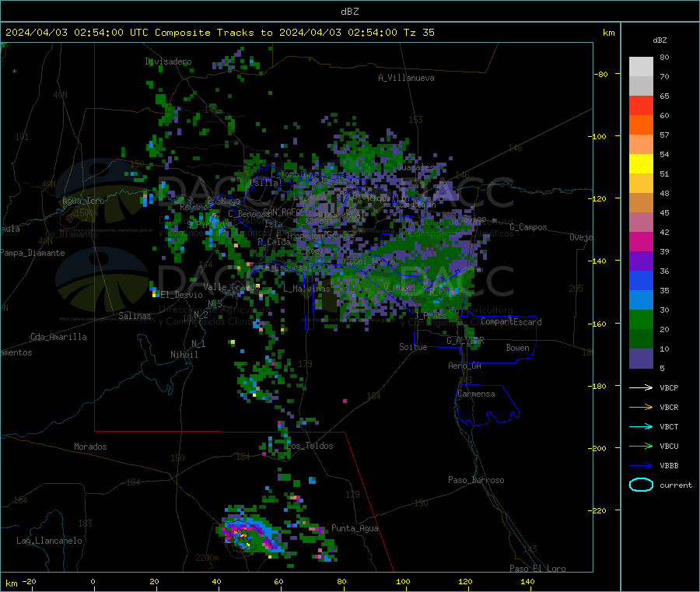Click the -100 km tick on right axis

599,136
